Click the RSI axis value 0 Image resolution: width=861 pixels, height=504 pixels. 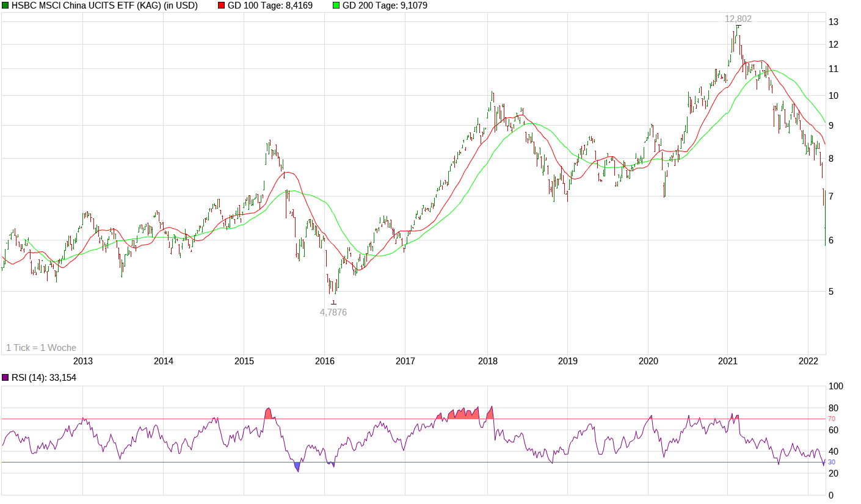[830, 495]
